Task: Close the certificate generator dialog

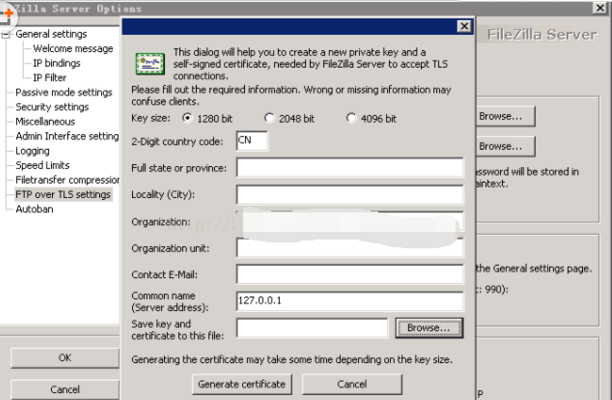Action: click(x=464, y=26)
